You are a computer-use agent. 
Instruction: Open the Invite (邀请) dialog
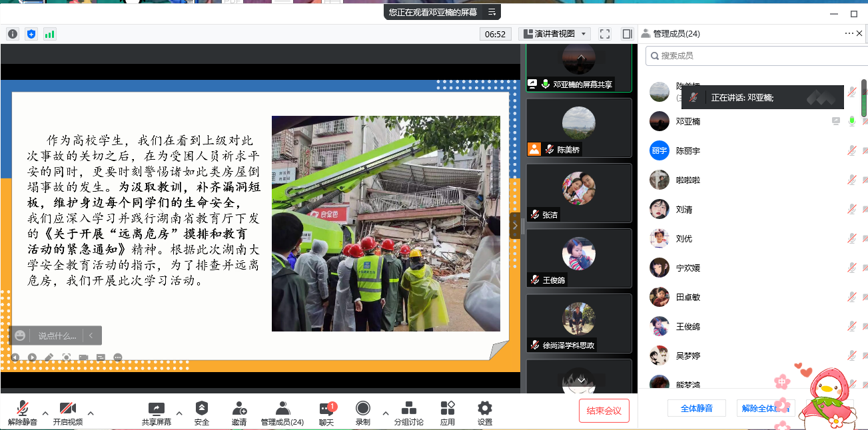pos(239,413)
